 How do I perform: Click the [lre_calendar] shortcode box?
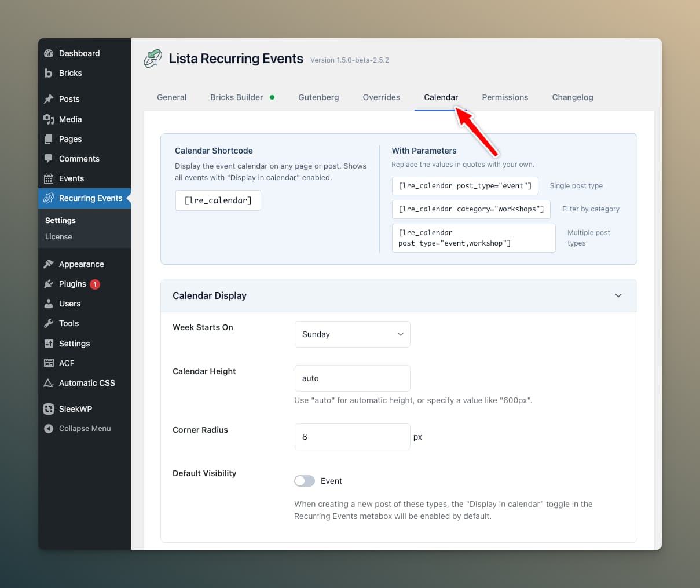click(x=218, y=200)
